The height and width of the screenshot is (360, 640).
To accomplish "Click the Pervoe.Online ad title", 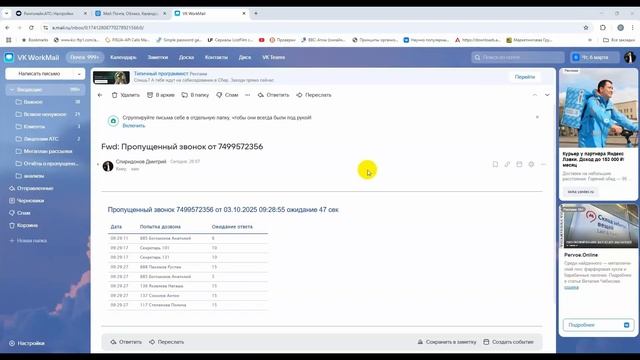I will click(x=581, y=255).
